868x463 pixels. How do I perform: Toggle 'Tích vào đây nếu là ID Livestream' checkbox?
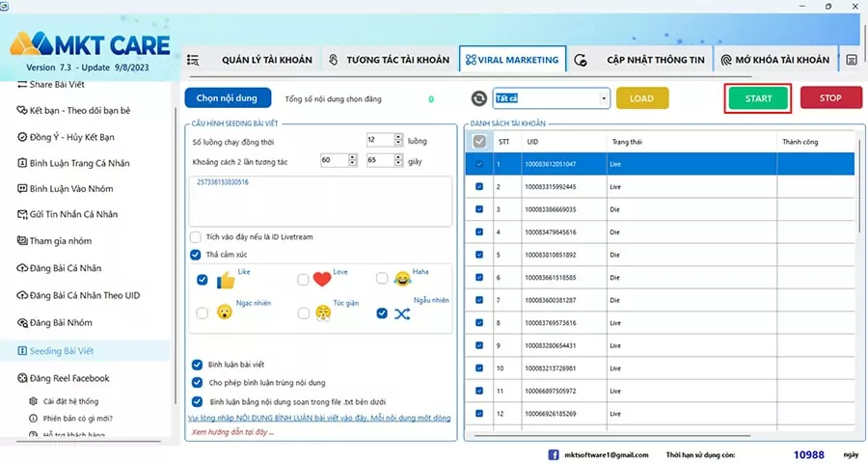click(196, 237)
